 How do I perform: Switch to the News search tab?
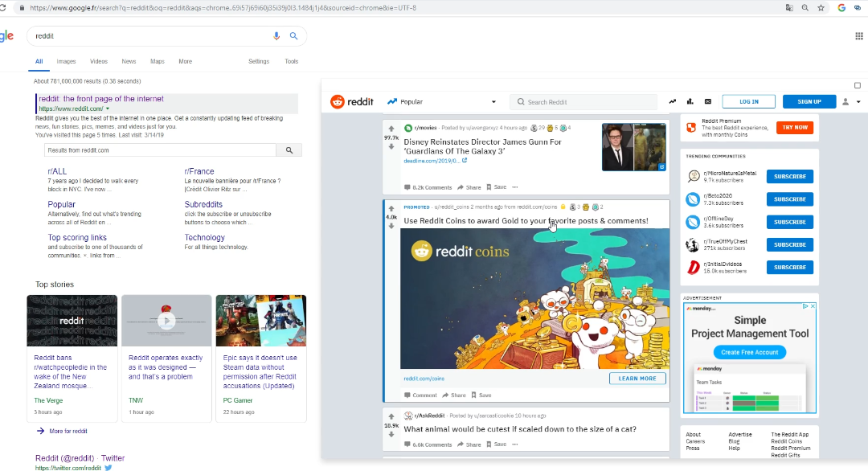(x=129, y=61)
